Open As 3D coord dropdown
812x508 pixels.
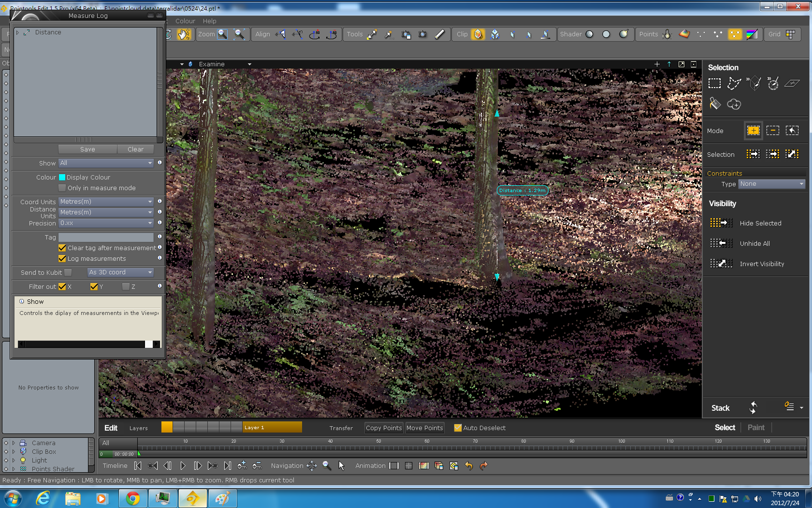click(x=120, y=272)
